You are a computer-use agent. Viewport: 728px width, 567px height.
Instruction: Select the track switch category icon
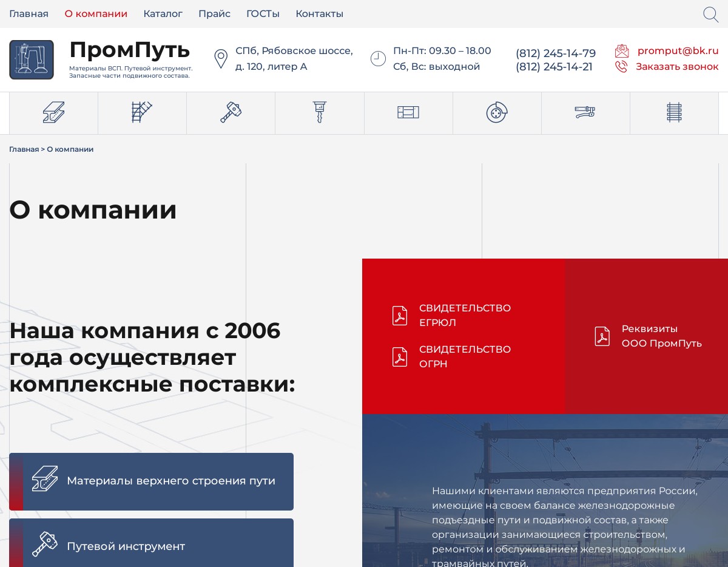tap(142, 113)
